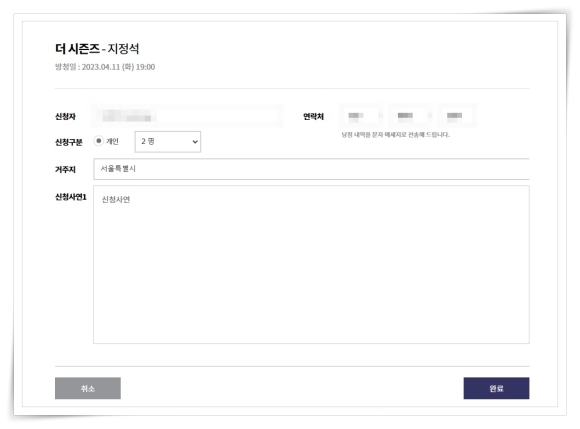Click the 신청사연1 label
580x429 pixels.
click(x=71, y=197)
